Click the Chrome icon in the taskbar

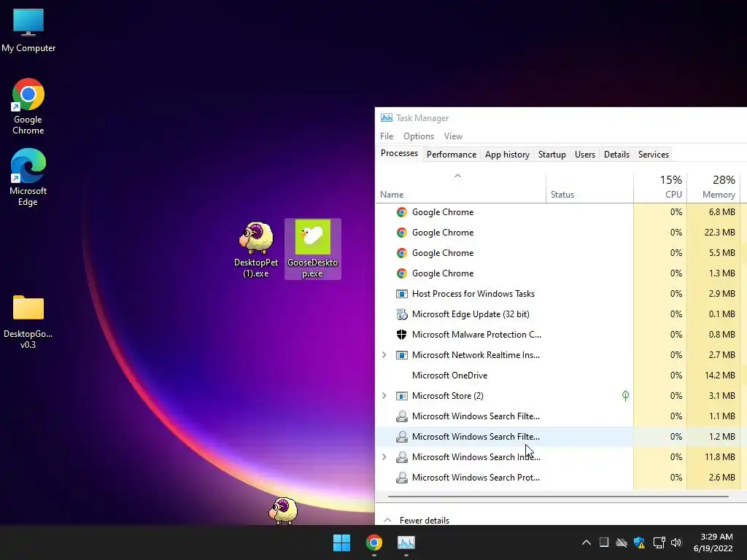pyautogui.click(x=374, y=542)
